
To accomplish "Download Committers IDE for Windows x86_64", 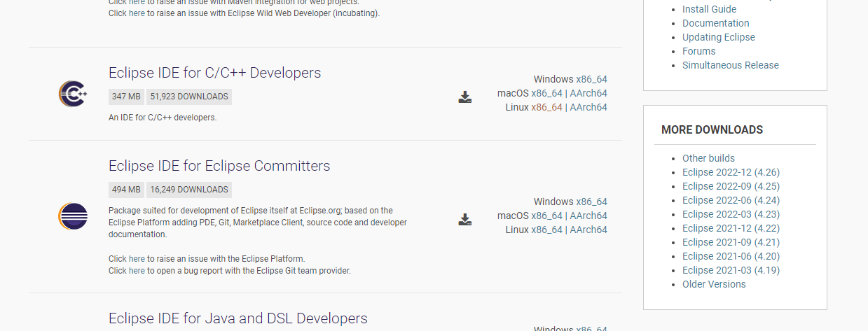I will click(x=591, y=202).
